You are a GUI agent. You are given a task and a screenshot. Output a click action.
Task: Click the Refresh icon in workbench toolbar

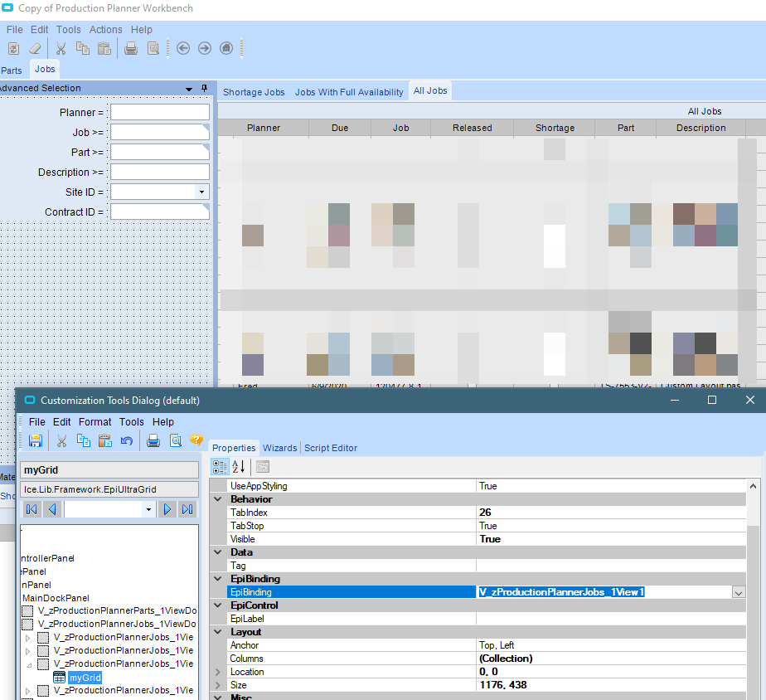13,48
